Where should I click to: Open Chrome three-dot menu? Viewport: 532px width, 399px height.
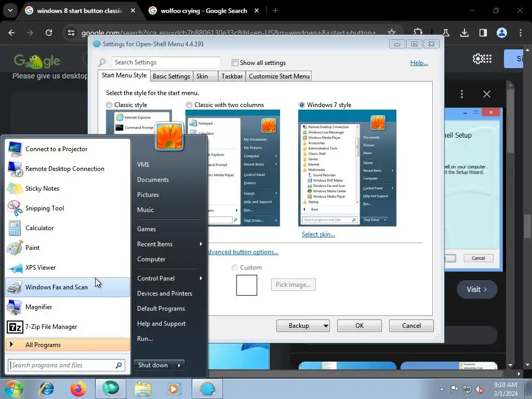click(521, 33)
